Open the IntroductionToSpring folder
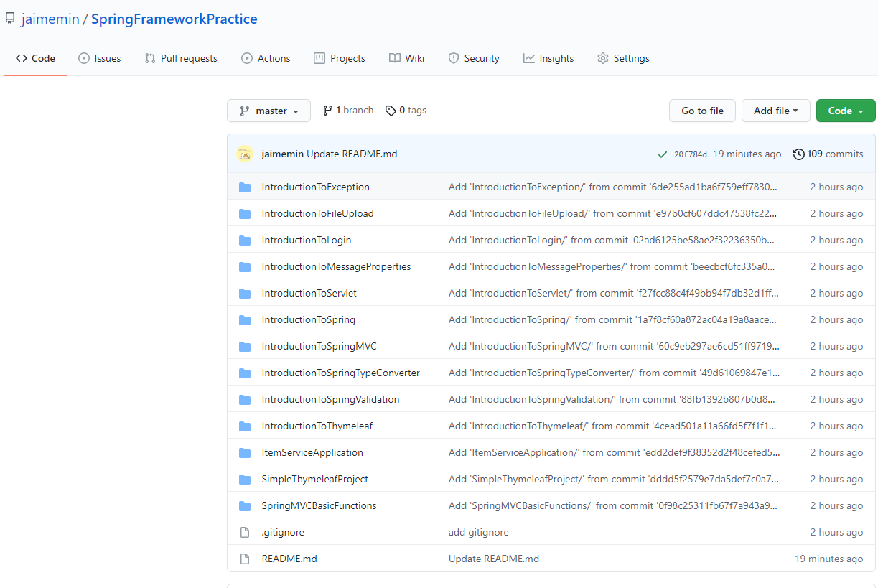This screenshot has width=878, height=588. tap(309, 320)
